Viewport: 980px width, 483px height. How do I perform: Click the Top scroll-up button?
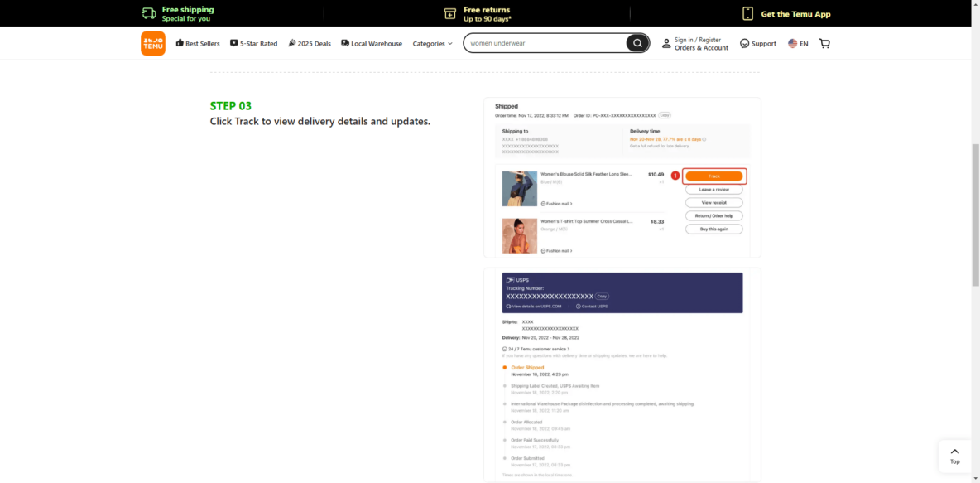point(954,456)
